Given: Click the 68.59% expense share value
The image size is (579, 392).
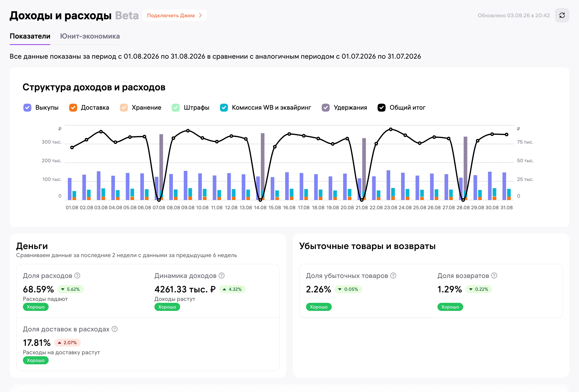Looking at the screenshot, I should [x=38, y=289].
